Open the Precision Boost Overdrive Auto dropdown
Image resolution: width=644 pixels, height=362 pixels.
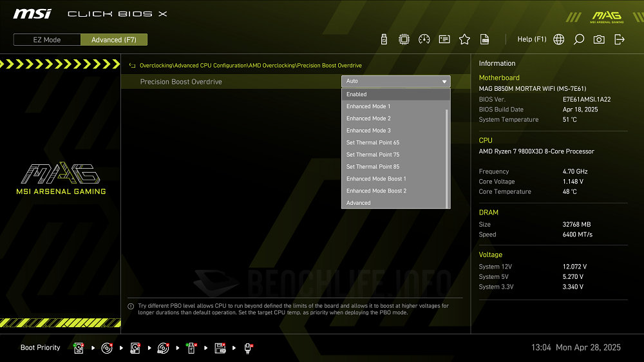point(396,81)
